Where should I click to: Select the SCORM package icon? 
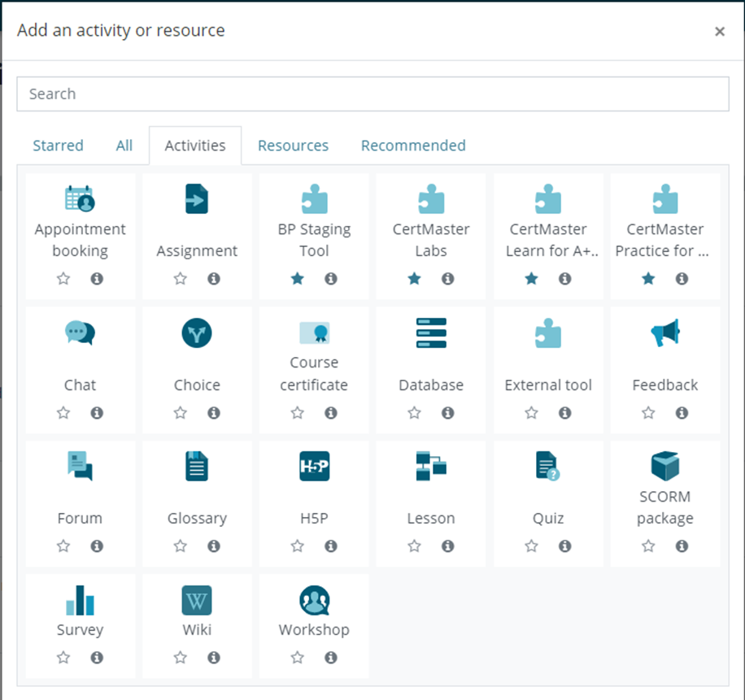click(664, 466)
